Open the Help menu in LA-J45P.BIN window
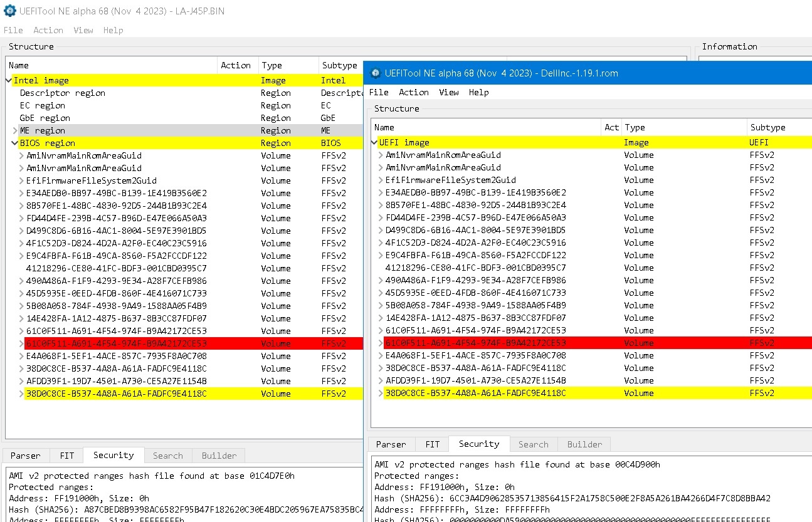Image resolution: width=812 pixels, height=522 pixels. coord(113,30)
